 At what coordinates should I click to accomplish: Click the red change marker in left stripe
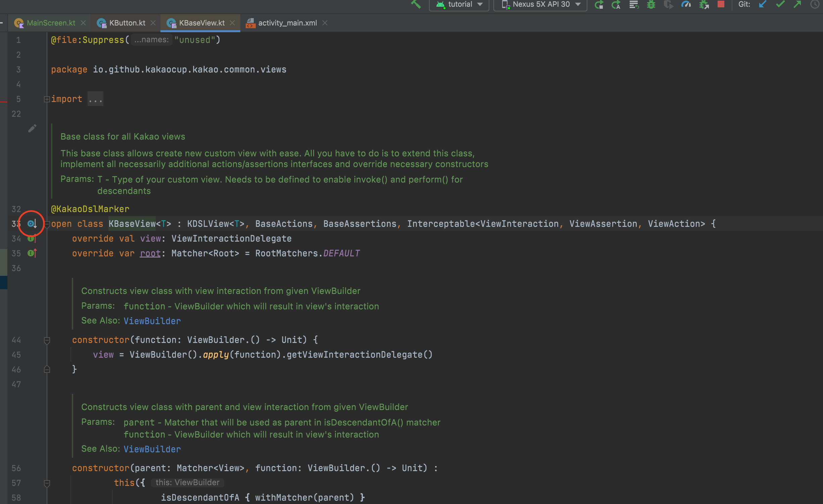click(x=4, y=101)
